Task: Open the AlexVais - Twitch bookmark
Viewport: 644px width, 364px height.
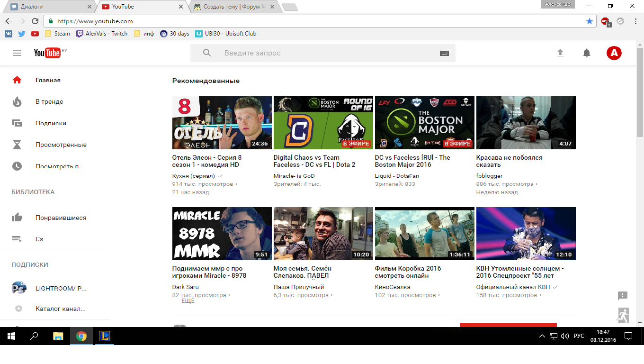Action: click(x=102, y=34)
